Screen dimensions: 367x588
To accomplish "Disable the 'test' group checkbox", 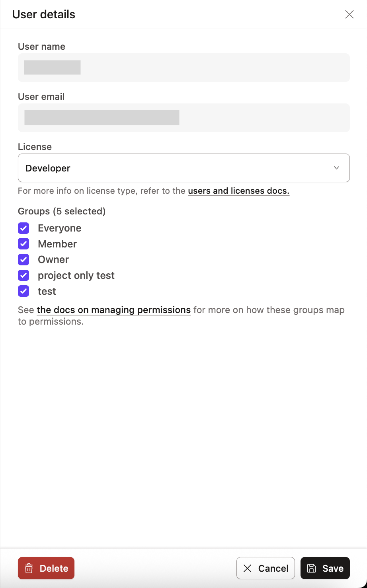I will tap(23, 291).
